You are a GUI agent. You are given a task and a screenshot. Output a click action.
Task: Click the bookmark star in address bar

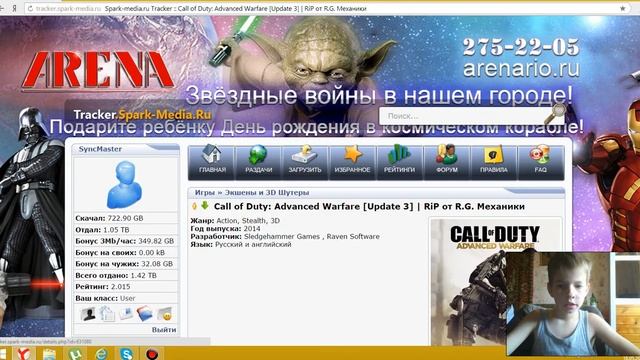coord(622,8)
